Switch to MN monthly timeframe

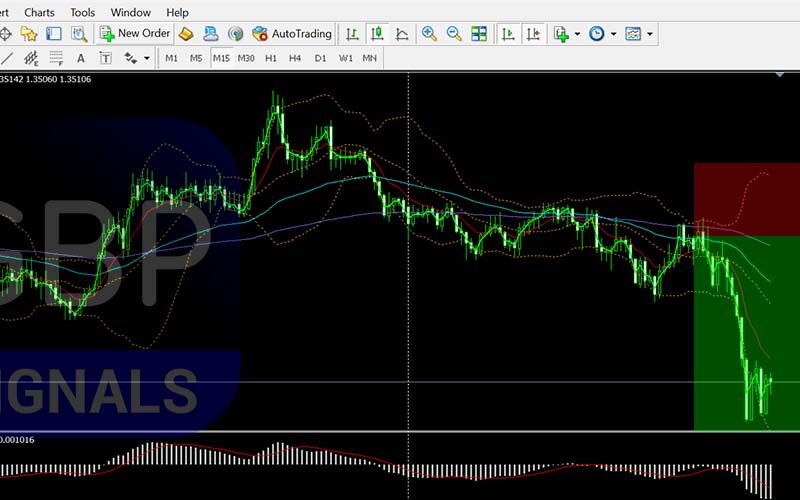pos(369,58)
